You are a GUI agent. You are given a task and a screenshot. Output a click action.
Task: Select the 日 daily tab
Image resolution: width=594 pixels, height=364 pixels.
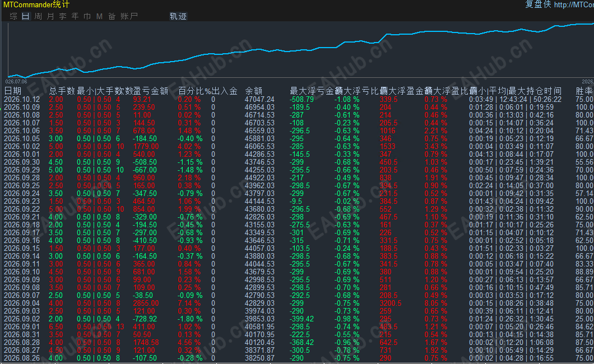[x=25, y=16]
